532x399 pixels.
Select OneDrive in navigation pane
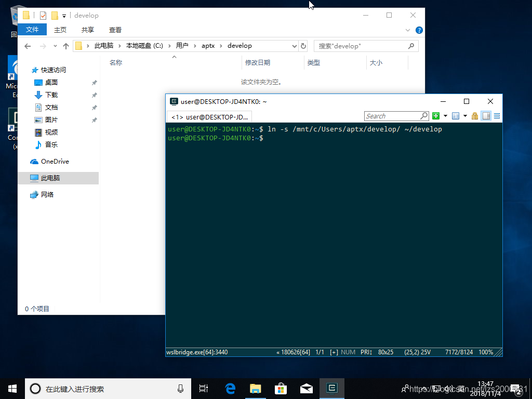point(55,162)
